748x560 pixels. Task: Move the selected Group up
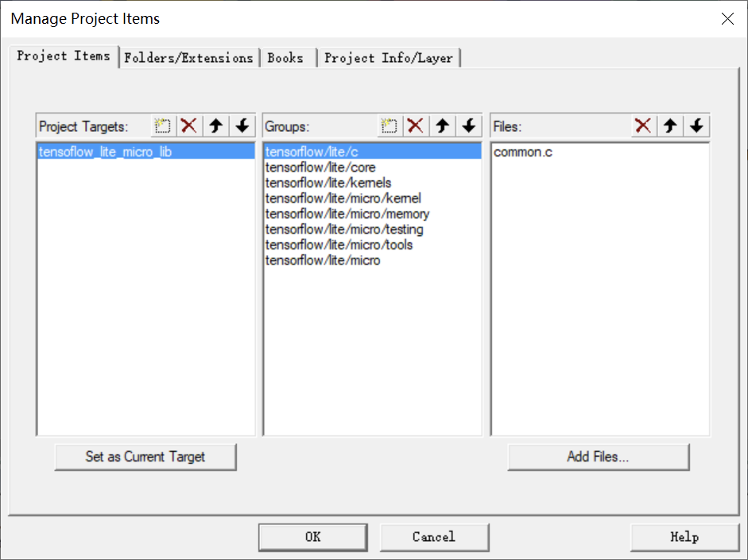442,126
